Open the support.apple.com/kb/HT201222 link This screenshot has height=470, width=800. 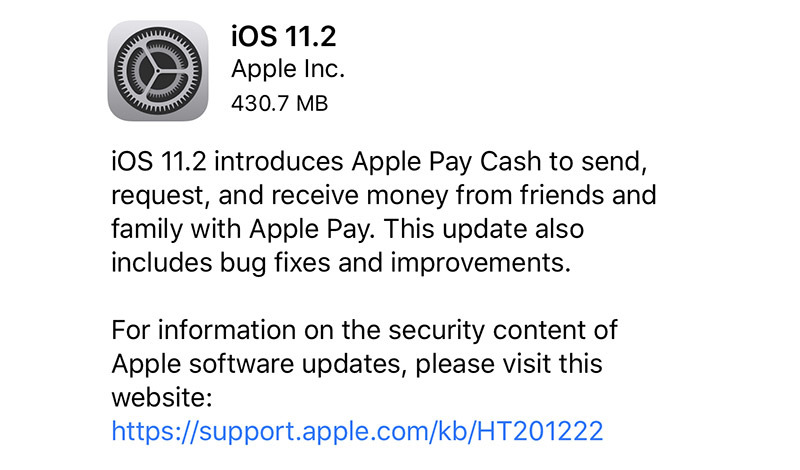tap(357, 431)
